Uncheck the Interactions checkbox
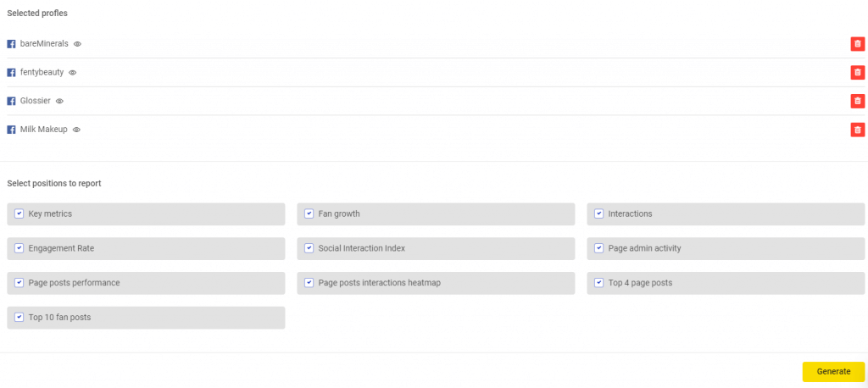Screen dimensions: 868x388 [x=598, y=214]
